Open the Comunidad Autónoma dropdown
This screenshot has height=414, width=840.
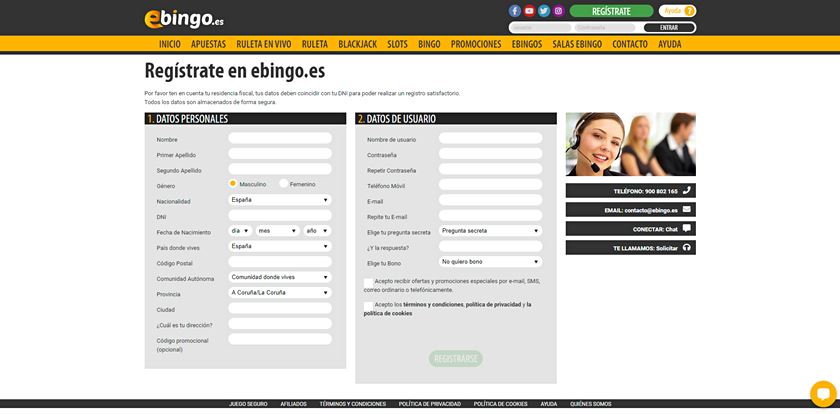click(x=280, y=277)
